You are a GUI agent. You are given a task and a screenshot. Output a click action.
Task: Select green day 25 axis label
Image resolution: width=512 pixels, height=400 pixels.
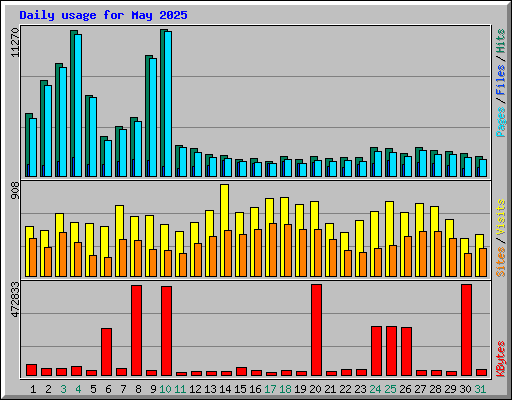[391, 389]
